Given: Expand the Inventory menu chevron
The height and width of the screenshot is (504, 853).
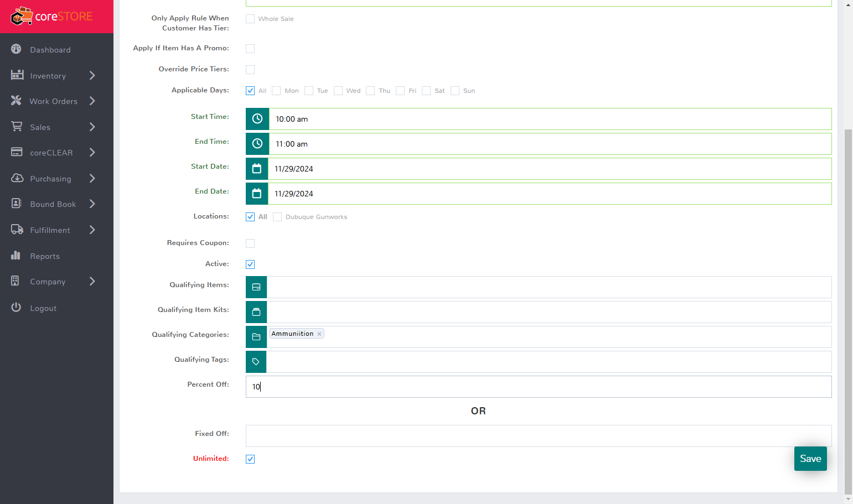Looking at the screenshot, I should click(92, 75).
